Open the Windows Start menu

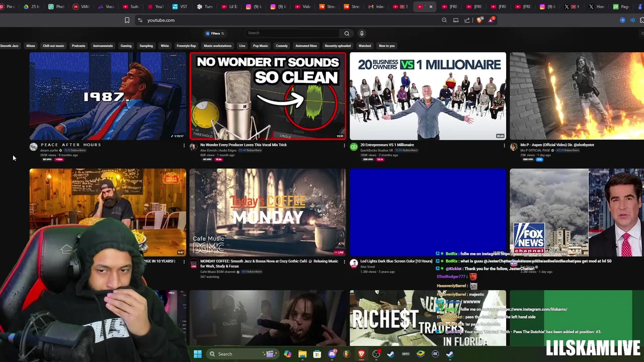(x=198, y=354)
